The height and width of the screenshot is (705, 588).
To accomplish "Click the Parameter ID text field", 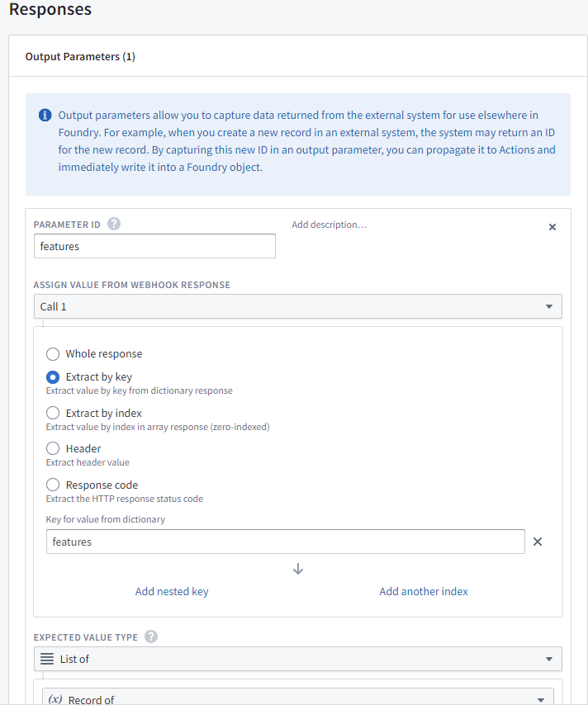I will [154, 246].
